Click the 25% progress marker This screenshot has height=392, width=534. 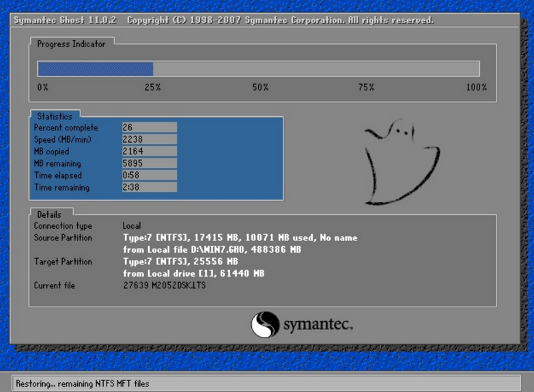coord(152,87)
